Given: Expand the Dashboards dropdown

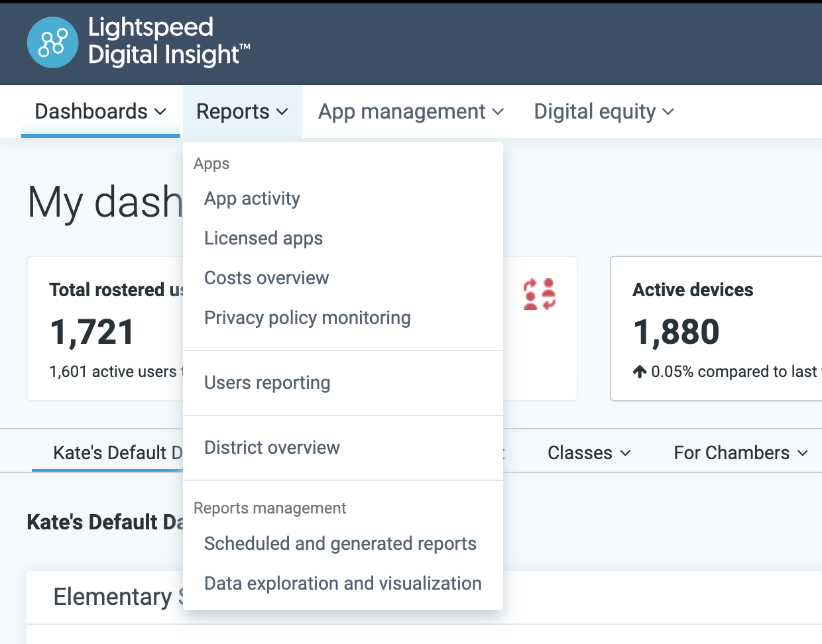Looking at the screenshot, I should point(99,111).
